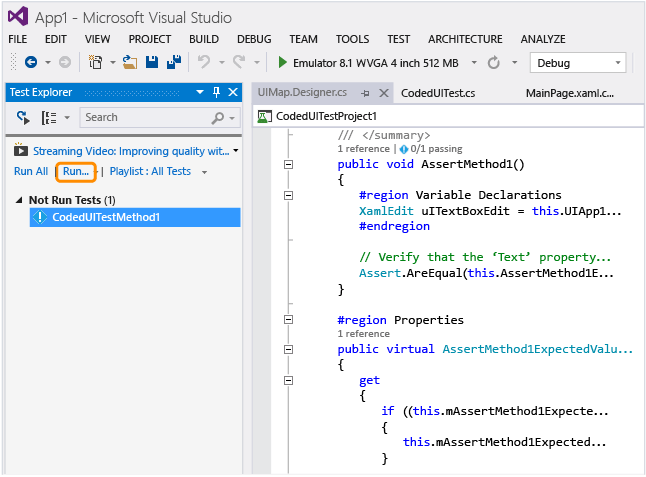Click the Undo arrow icon
The height and width of the screenshot is (477, 646).
coord(204,63)
